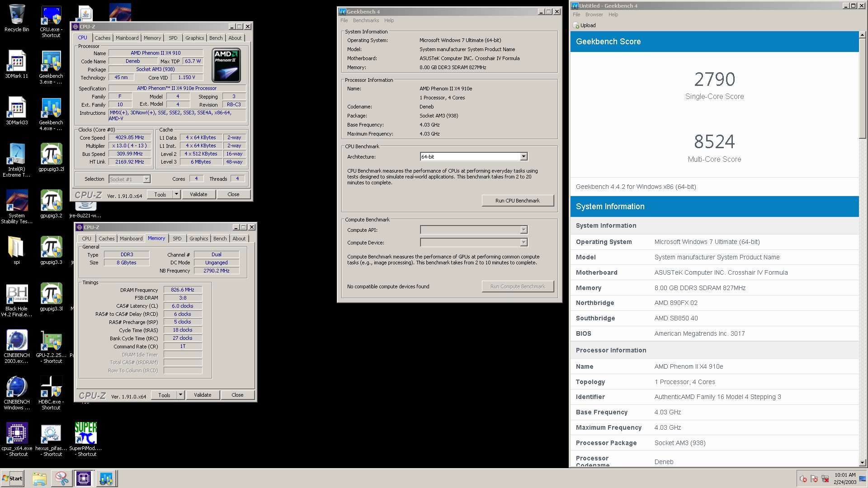Screen dimensions: 868x488
Task: Click AMD Phenom II logo in CPU-Z
Action: 226,66
